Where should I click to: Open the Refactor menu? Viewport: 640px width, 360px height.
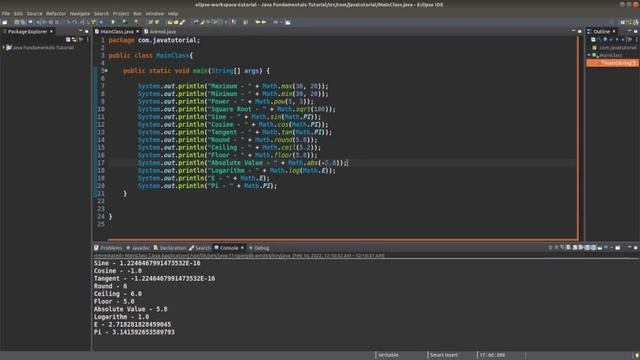coord(56,13)
